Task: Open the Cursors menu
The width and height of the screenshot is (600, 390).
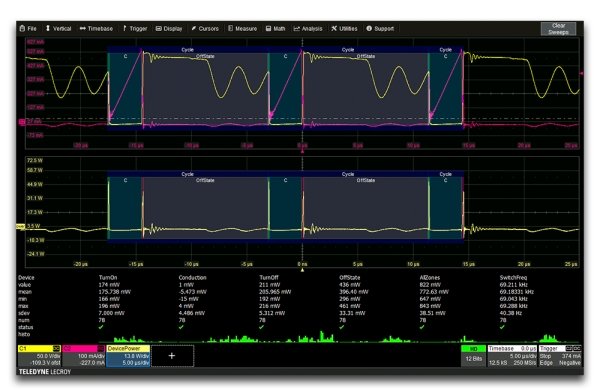Action: click(205, 28)
